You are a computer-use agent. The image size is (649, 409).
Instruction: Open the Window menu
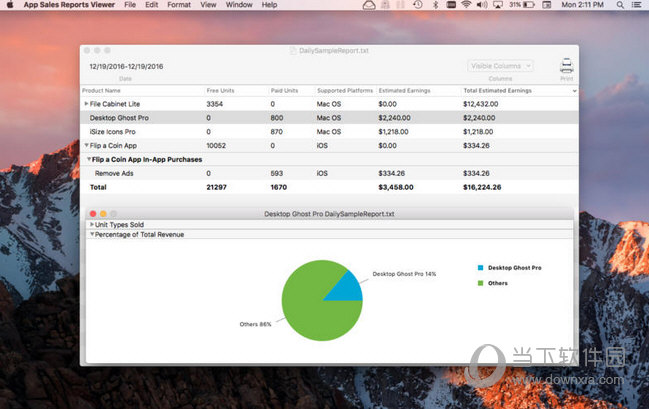239,5
